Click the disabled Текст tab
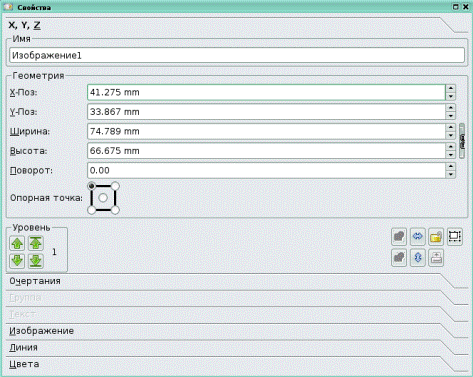The height and width of the screenshot is (377, 473). click(237, 314)
